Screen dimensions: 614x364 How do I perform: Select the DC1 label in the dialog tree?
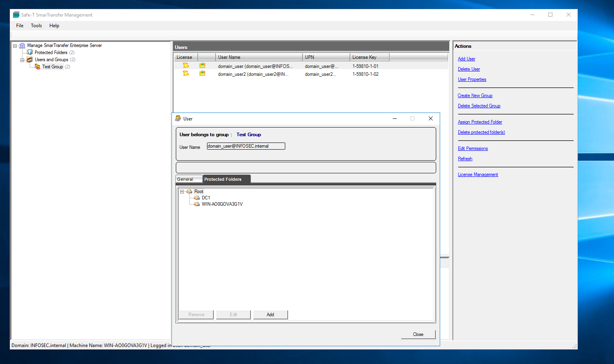206,198
